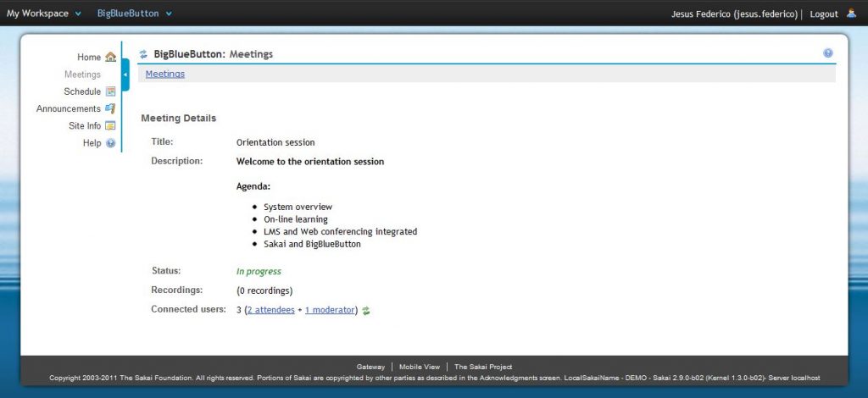
Task: Click the reset tool icon beside BigBlueButton title
Action: (143, 54)
